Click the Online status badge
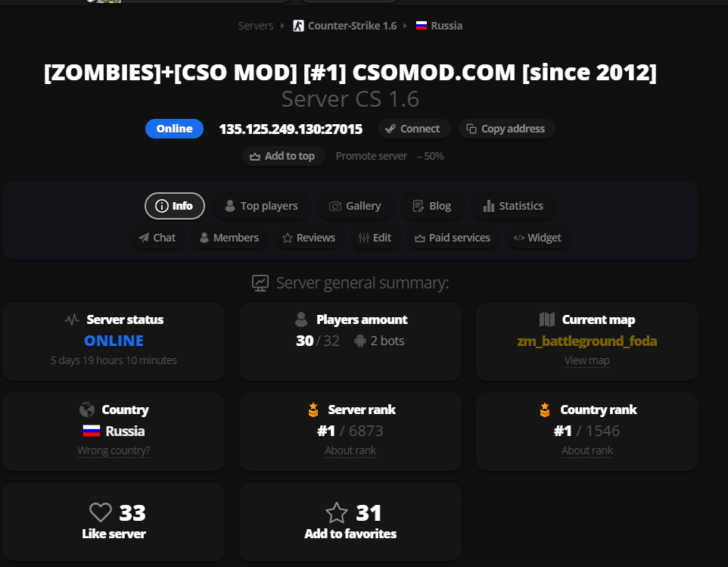This screenshot has width=728, height=567. [174, 129]
